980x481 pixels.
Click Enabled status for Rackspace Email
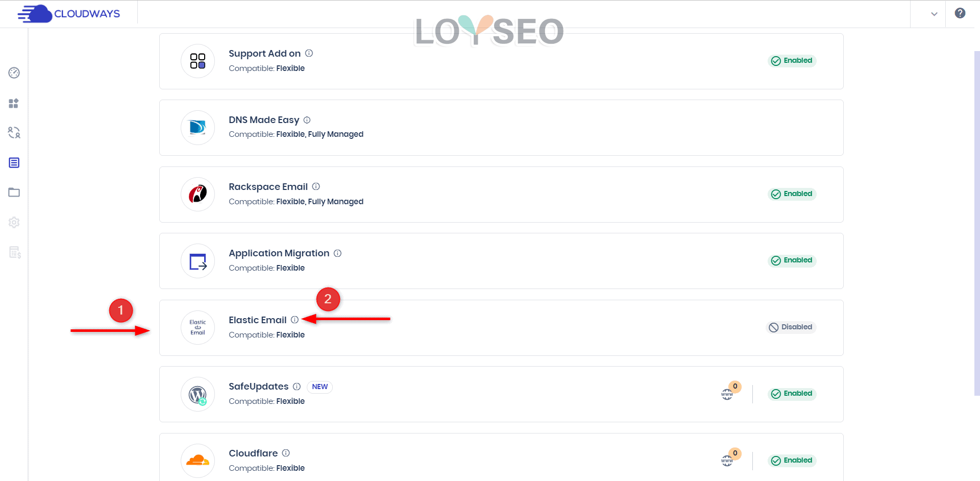pyautogui.click(x=792, y=194)
